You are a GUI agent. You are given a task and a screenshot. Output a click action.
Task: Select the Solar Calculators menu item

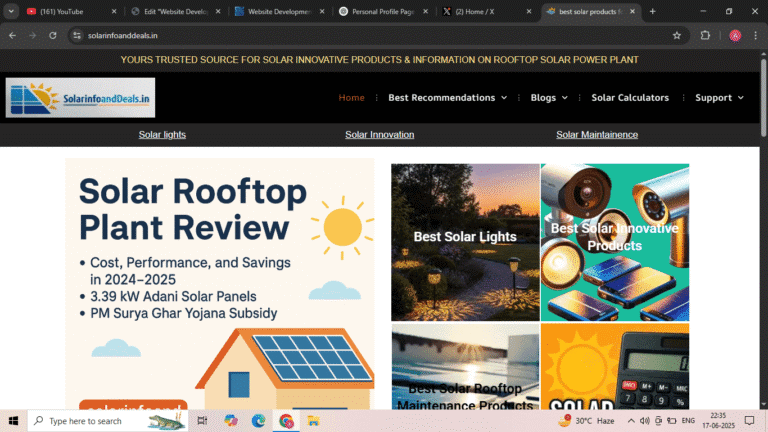coord(630,98)
